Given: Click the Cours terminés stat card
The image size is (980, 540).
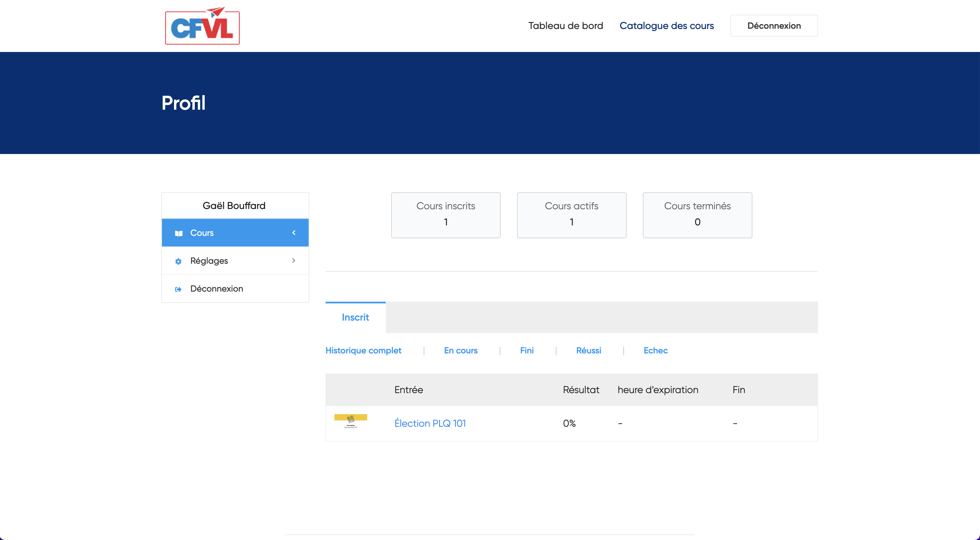Looking at the screenshot, I should pos(697,215).
